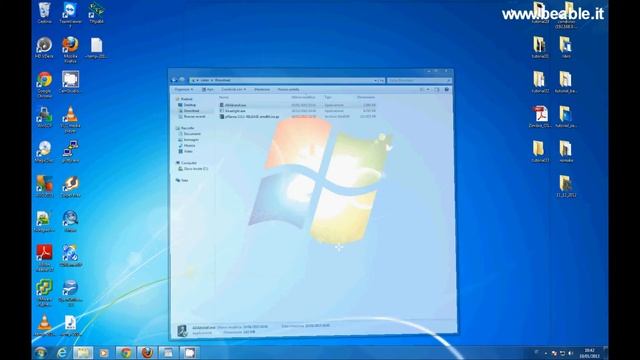Screen dimensions: 640x360
Task: Open Internet Explorer from the taskbar
Action: click(62, 353)
